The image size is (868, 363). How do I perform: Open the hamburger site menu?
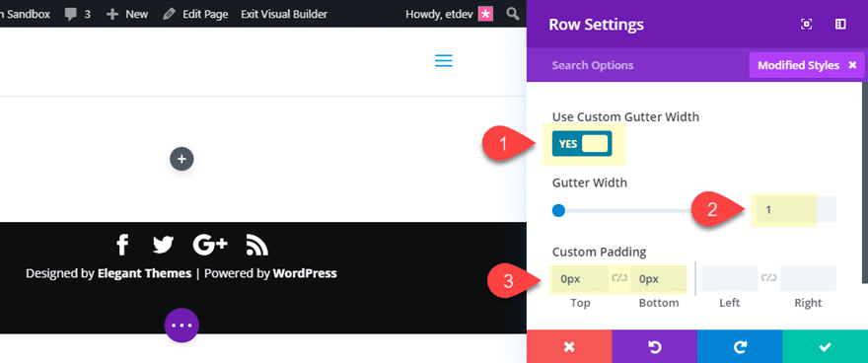coord(444,61)
